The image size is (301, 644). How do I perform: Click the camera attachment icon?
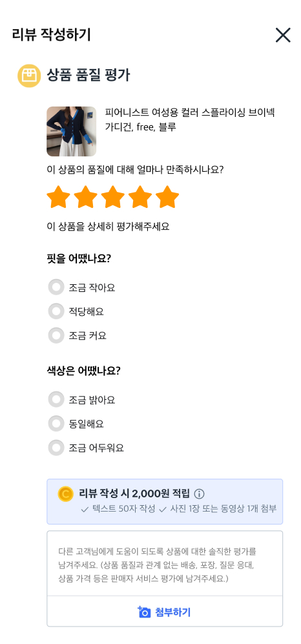click(x=145, y=612)
